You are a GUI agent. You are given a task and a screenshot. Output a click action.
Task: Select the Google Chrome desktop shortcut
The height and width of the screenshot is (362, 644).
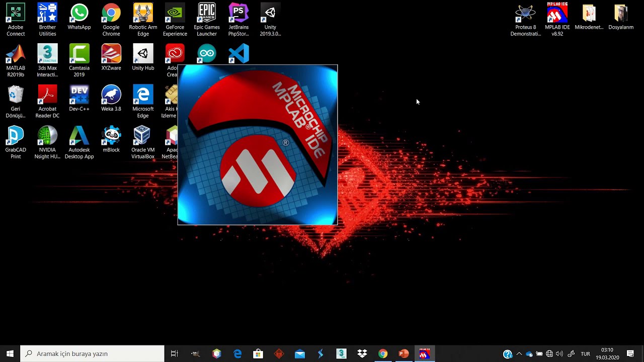tap(111, 20)
